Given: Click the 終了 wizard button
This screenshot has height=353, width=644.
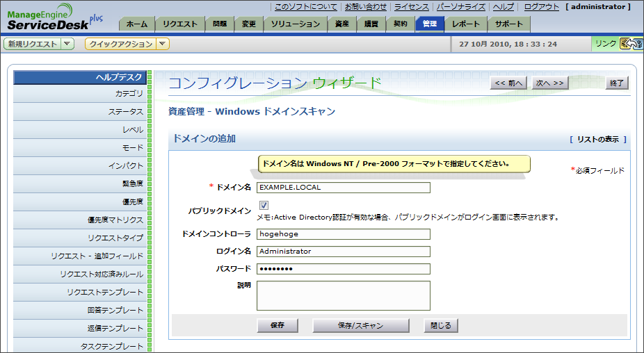Looking at the screenshot, I should [x=617, y=83].
